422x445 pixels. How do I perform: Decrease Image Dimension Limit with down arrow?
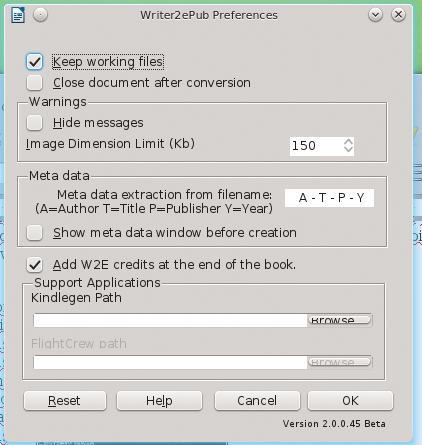click(x=348, y=149)
